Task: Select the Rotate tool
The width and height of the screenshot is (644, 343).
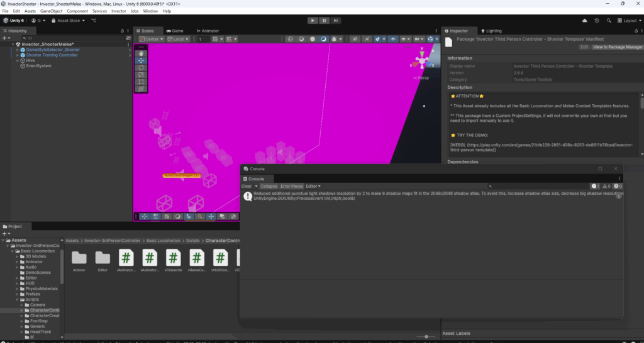Action: click(x=141, y=67)
